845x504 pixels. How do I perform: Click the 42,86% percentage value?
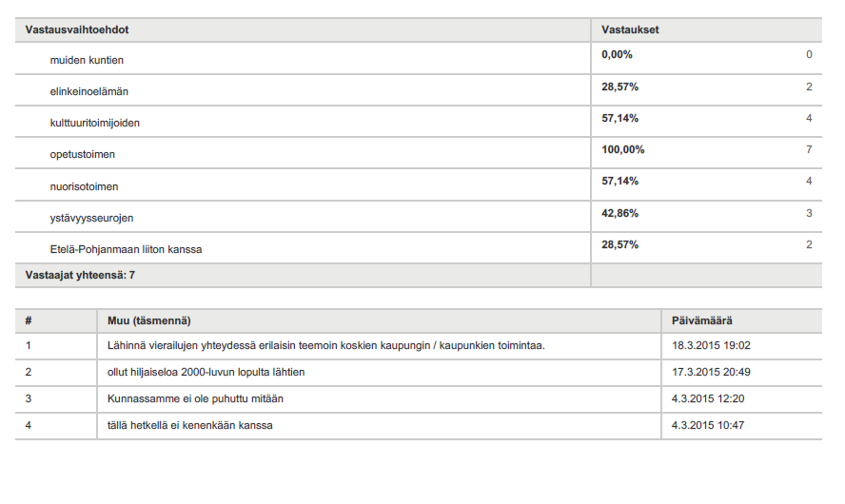[619, 213]
